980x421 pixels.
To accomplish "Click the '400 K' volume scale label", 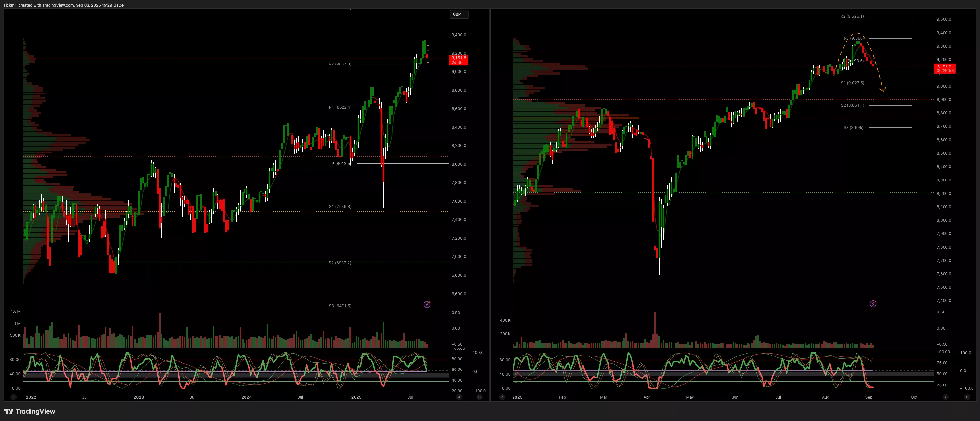I will [505, 320].
